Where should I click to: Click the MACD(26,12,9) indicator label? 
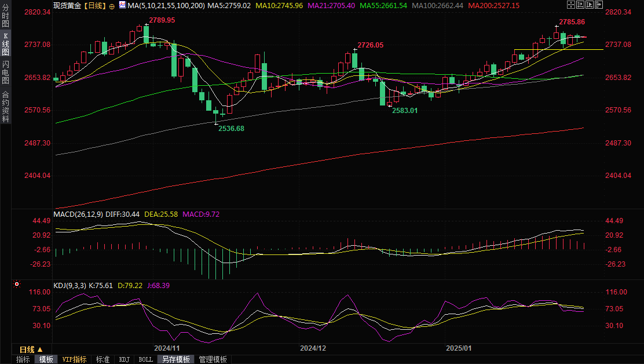[78, 214]
